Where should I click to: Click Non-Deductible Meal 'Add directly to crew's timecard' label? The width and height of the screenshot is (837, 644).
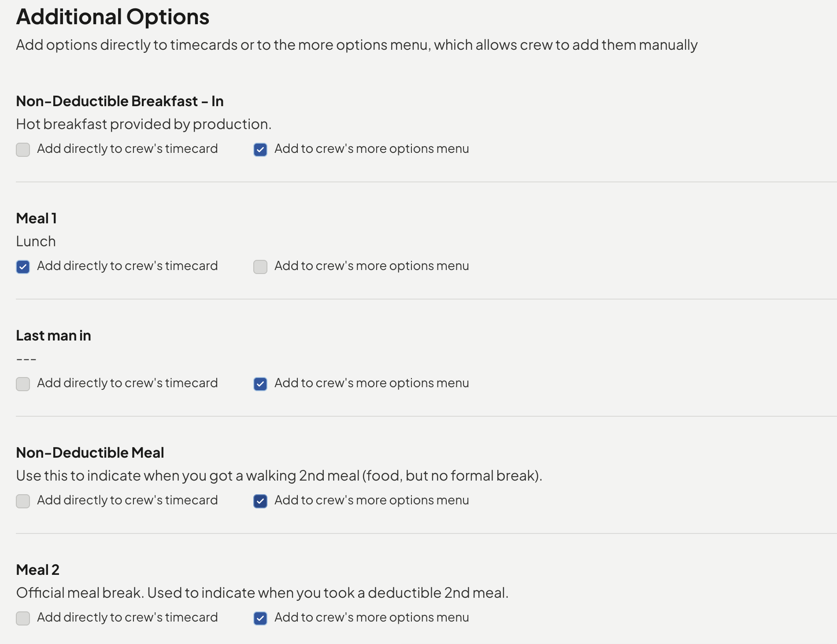click(127, 500)
